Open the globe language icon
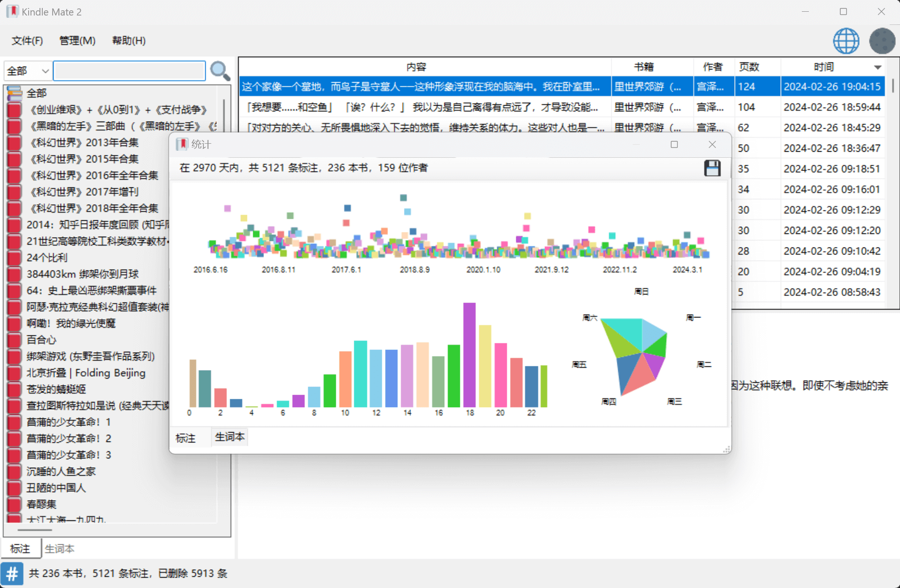This screenshot has width=900, height=588. (x=846, y=41)
